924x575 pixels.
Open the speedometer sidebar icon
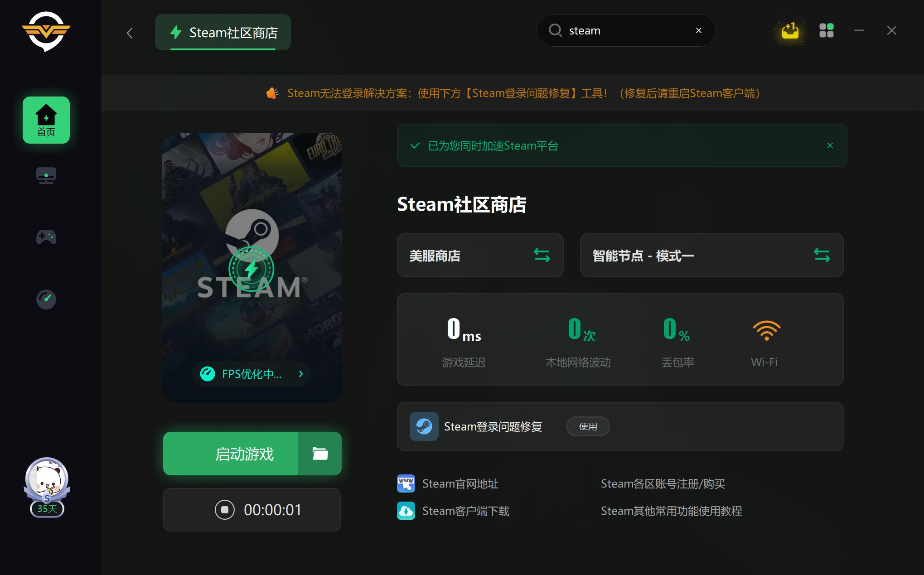46,299
